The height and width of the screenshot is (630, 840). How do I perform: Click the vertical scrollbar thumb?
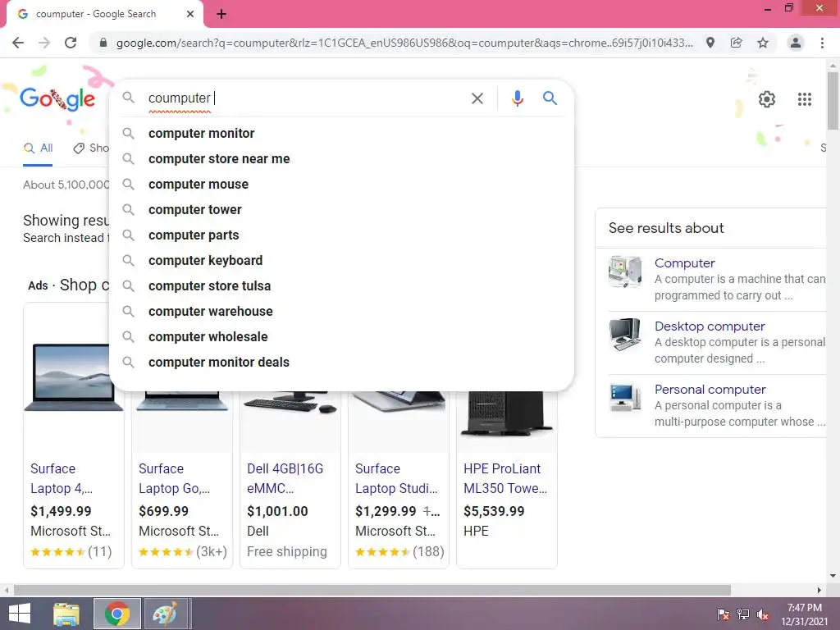click(x=833, y=101)
